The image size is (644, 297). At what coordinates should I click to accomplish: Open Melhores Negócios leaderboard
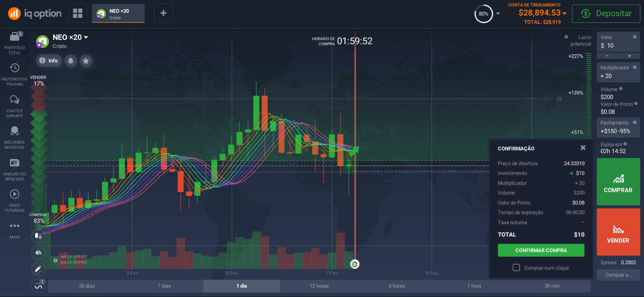pyautogui.click(x=14, y=138)
